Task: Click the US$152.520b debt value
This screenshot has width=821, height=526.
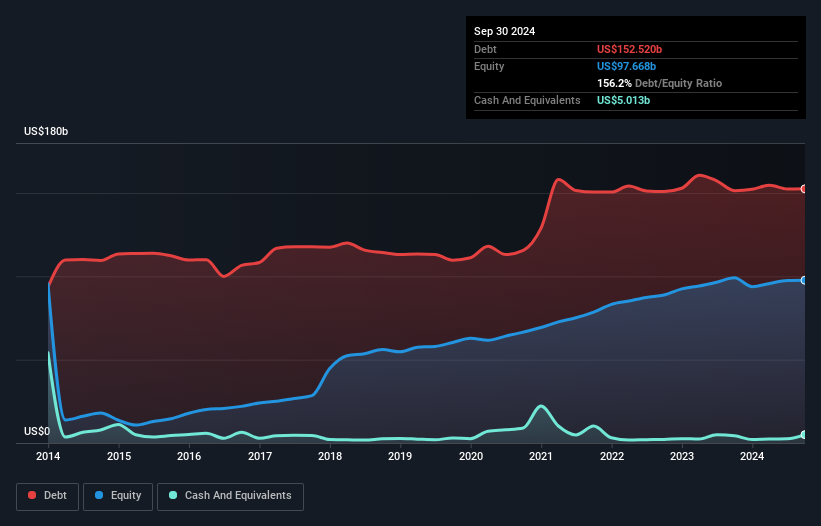Action: pos(629,49)
